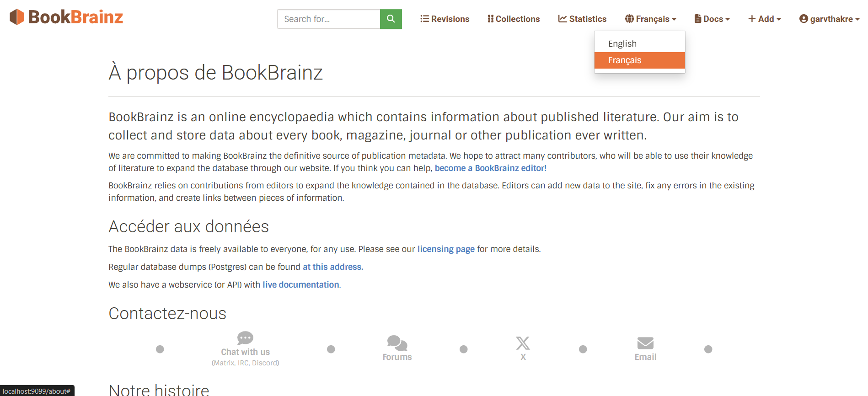Expand the Add dropdown menu
The height and width of the screenshot is (396, 868).
[764, 19]
